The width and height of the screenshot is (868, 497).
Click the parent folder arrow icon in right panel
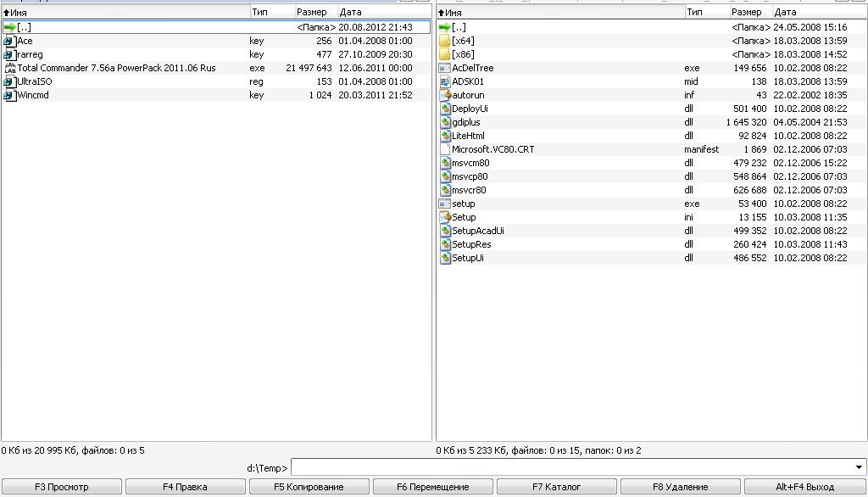tap(444, 27)
